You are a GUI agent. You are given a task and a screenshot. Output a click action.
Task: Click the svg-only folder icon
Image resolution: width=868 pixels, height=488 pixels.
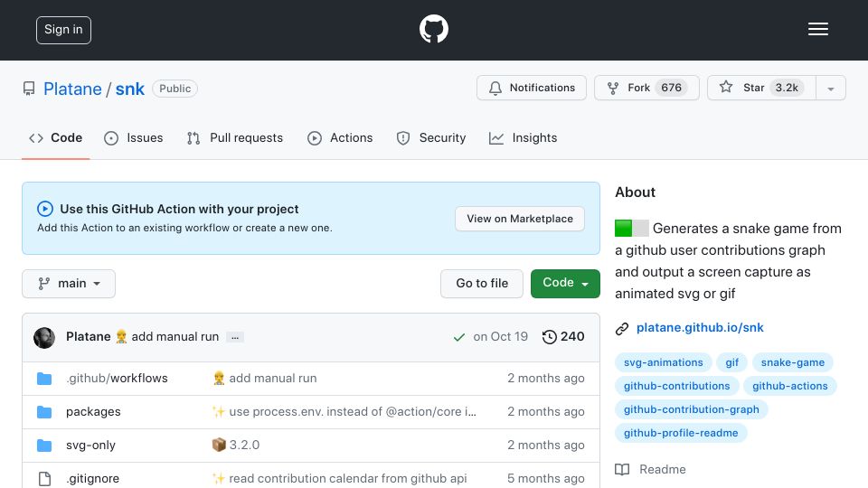click(44, 445)
